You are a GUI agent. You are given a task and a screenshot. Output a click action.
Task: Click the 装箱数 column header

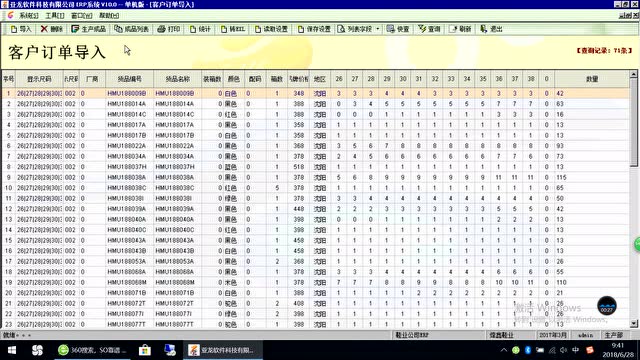(212, 79)
